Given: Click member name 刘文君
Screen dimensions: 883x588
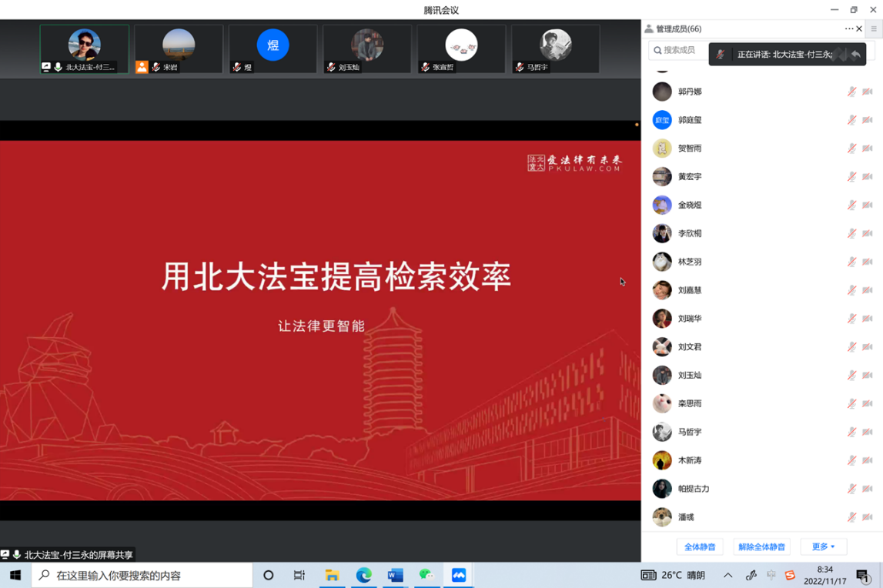Looking at the screenshot, I should tap(690, 347).
